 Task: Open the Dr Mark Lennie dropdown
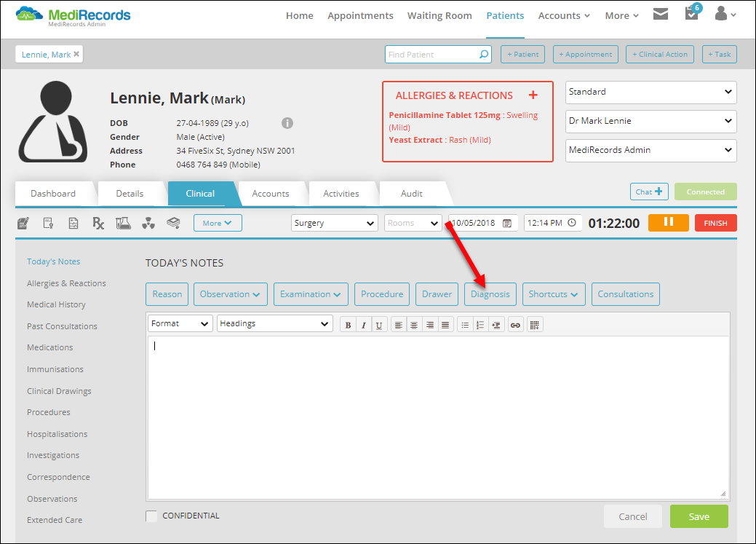pos(651,121)
